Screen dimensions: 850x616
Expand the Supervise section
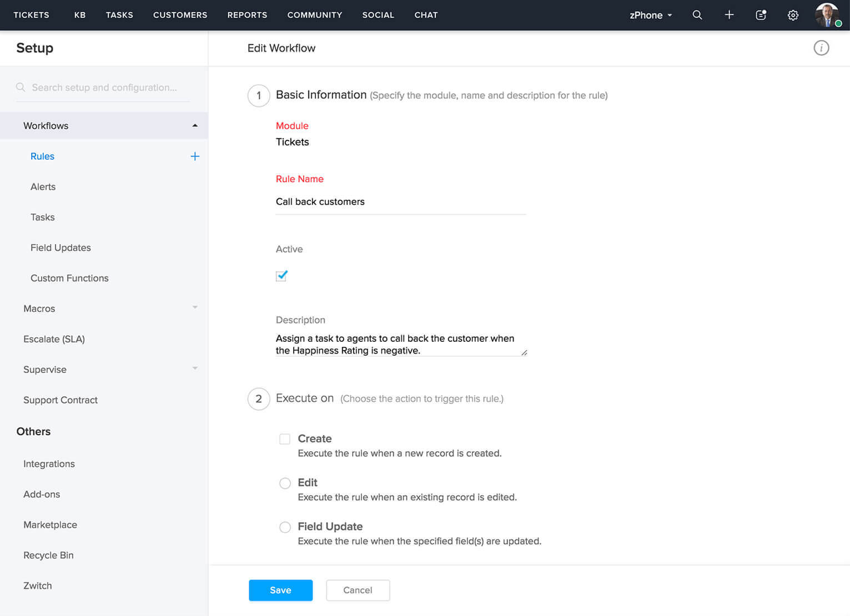(x=194, y=368)
